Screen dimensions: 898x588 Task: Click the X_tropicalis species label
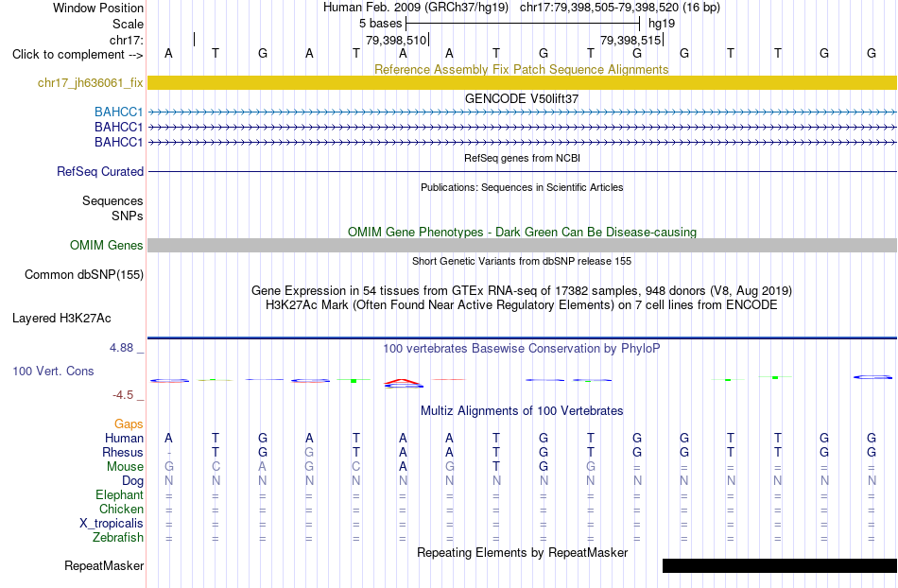click(x=112, y=524)
